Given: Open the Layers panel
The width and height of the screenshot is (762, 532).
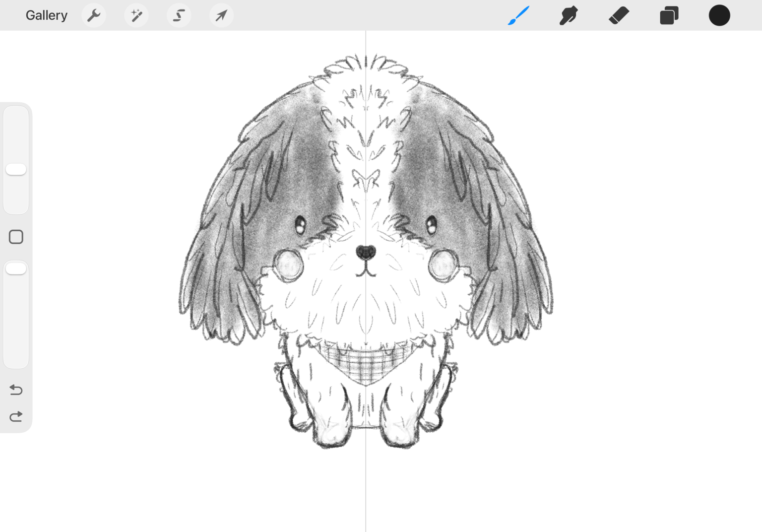Looking at the screenshot, I should (x=669, y=15).
